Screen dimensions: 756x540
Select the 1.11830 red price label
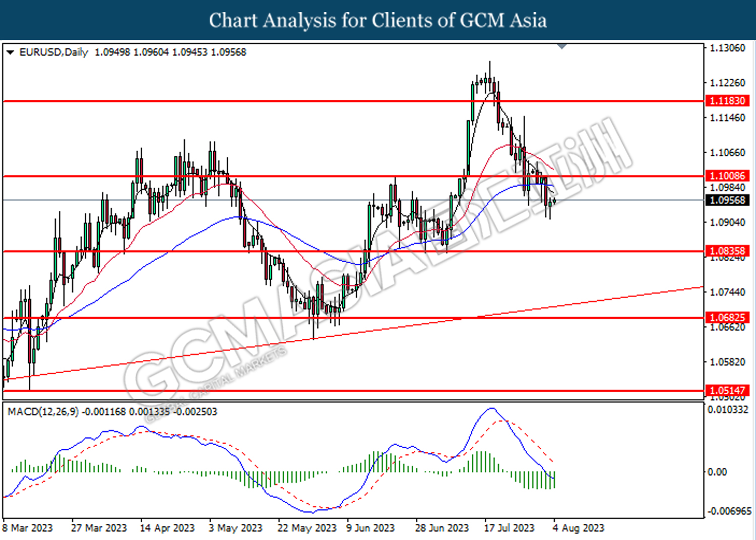(x=727, y=101)
